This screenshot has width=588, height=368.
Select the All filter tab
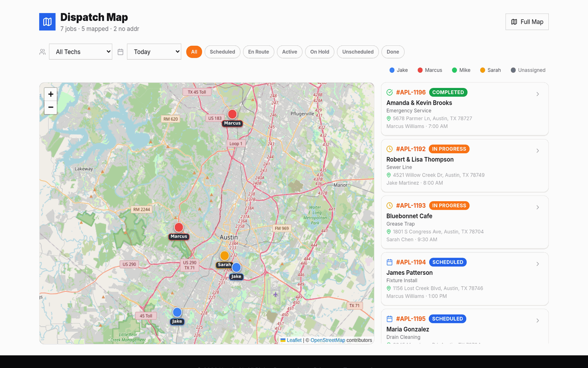(194, 52)
